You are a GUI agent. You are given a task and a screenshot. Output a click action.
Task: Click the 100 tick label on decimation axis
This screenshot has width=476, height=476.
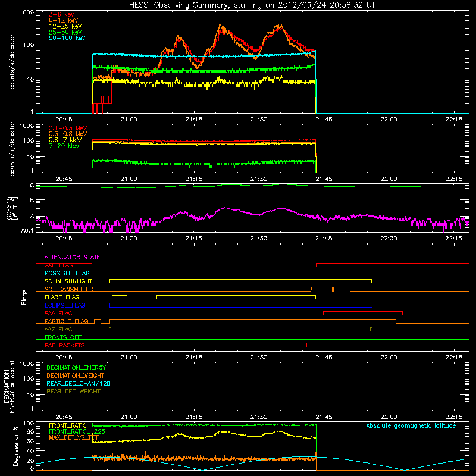[29, 378]
